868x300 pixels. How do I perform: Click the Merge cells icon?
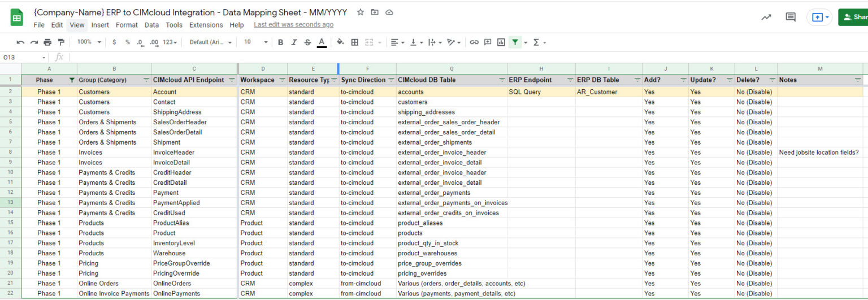click(x=369, y=42)
